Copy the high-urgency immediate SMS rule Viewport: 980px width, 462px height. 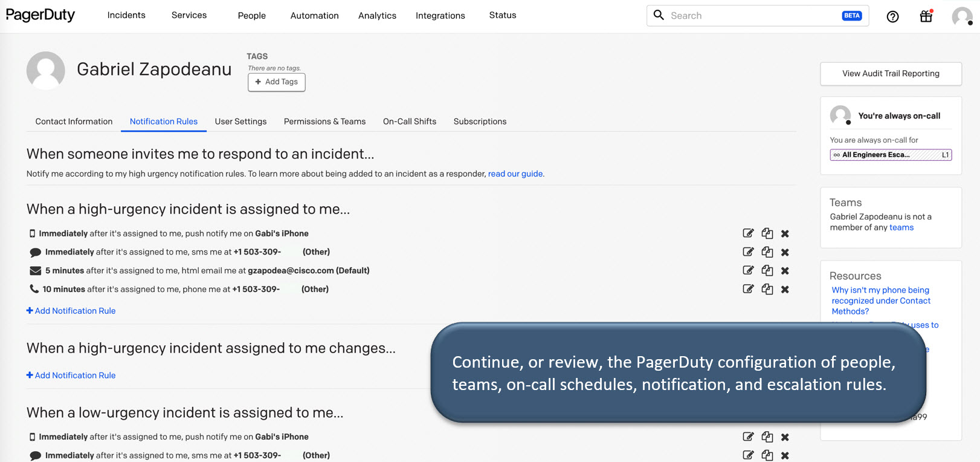(767, 252)
